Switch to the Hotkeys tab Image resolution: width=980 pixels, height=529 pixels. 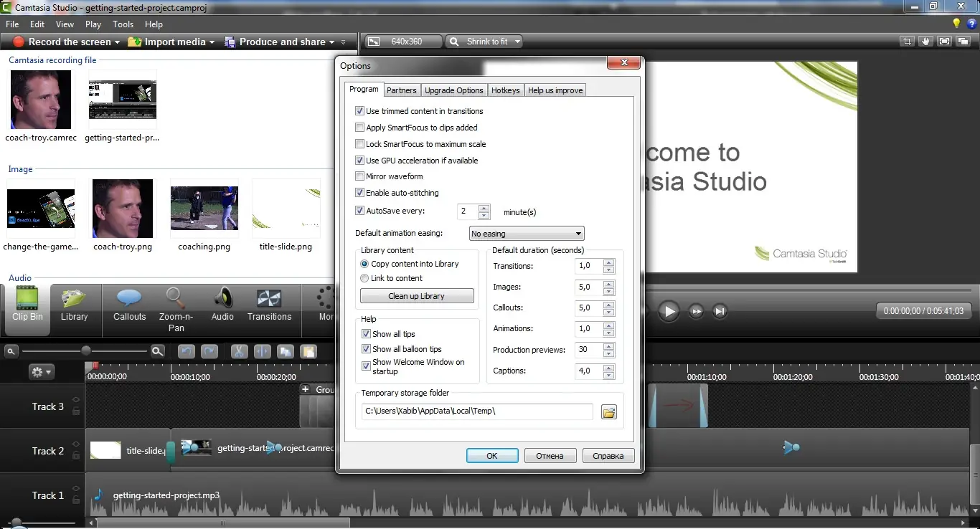[506, 90]
